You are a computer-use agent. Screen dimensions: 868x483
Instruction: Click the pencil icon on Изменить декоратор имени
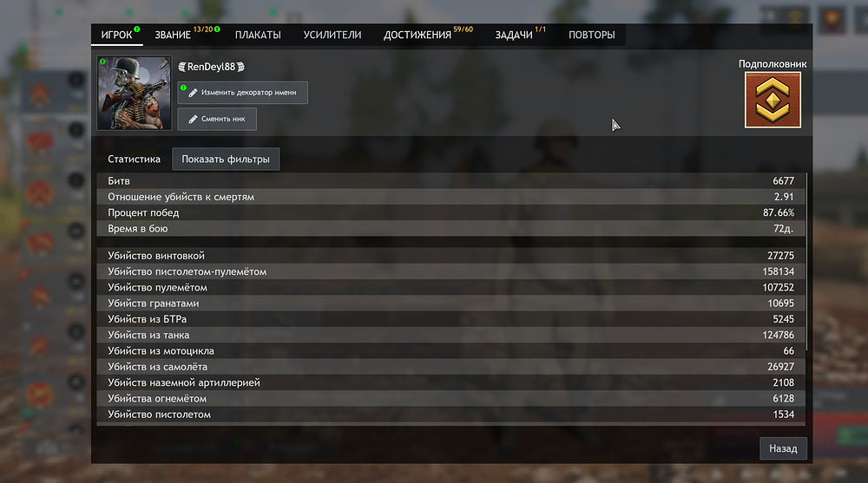click(x=193, y=93)
